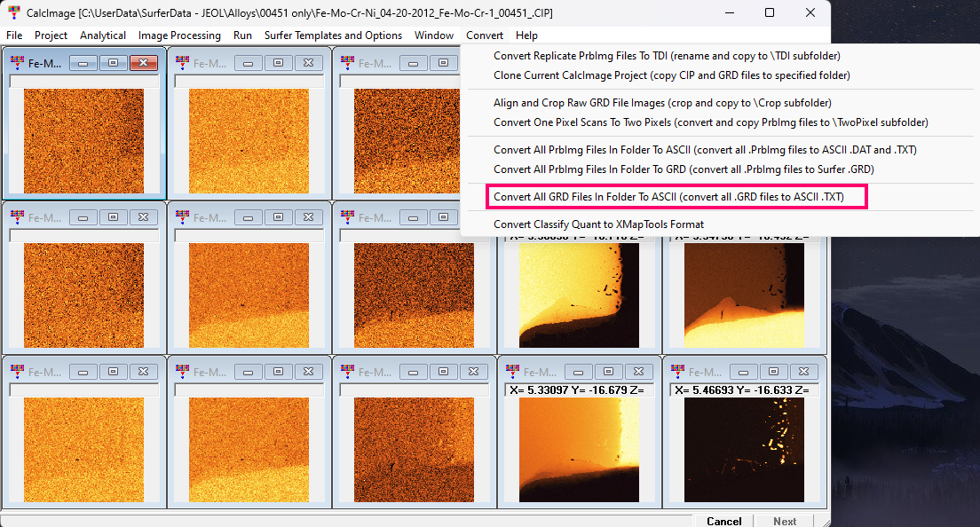Close the active window with red X
The height and width of the screenshot is (527, 980).
click(x=143, y=63)
